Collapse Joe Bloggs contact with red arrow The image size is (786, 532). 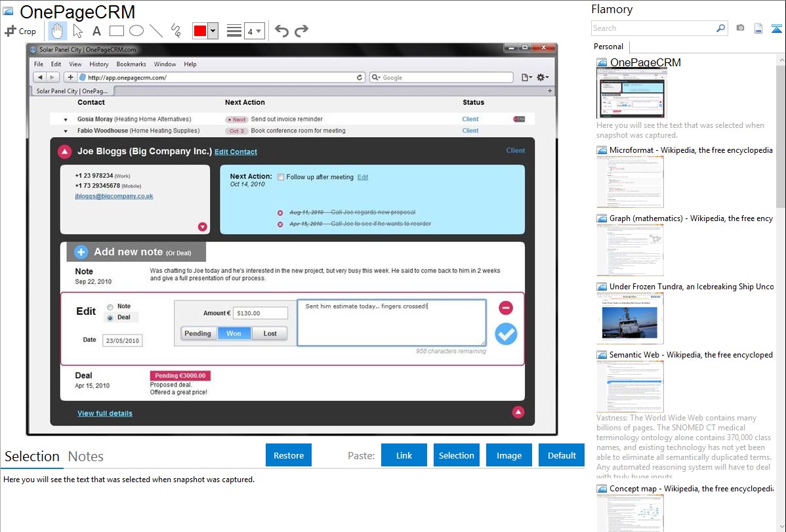(x=65, y=152)
